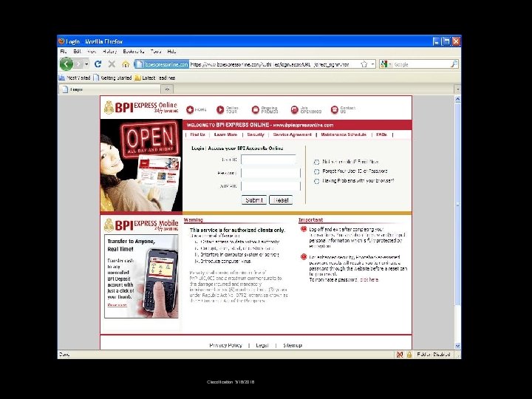Click the Firefox icon in the title bar
This screenshot has width=532, height=399.
click(61, 41)
